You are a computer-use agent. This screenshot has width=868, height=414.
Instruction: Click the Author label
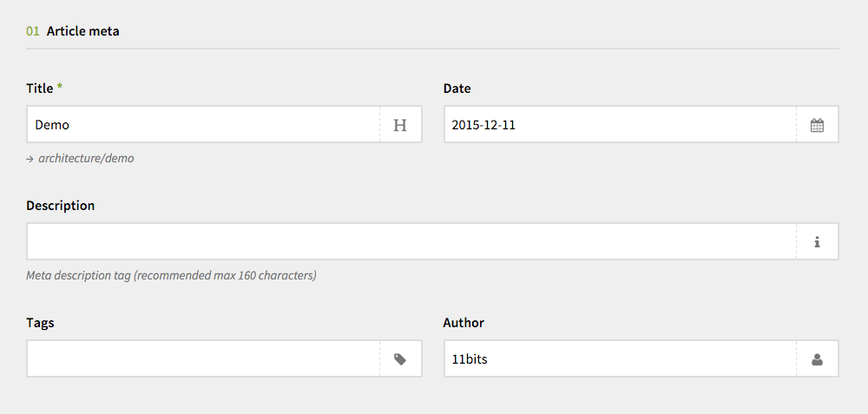(464, 323)
